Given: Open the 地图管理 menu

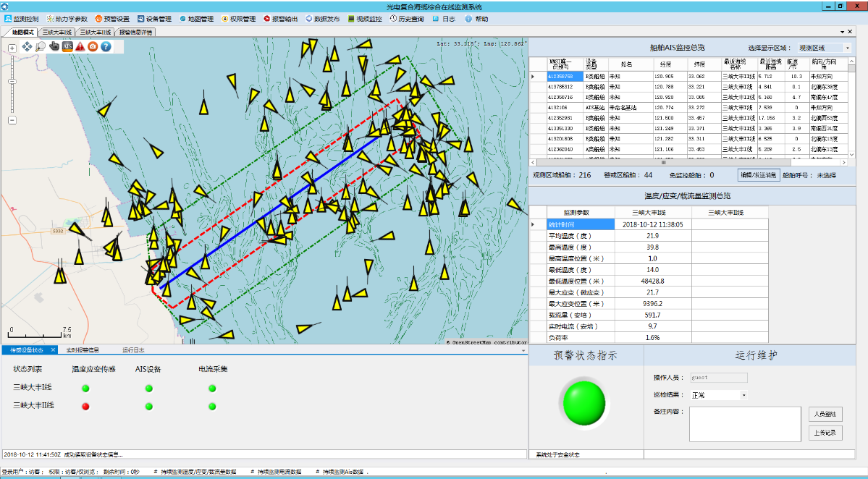Looking at the screenshot, I should tap(196, 19).
